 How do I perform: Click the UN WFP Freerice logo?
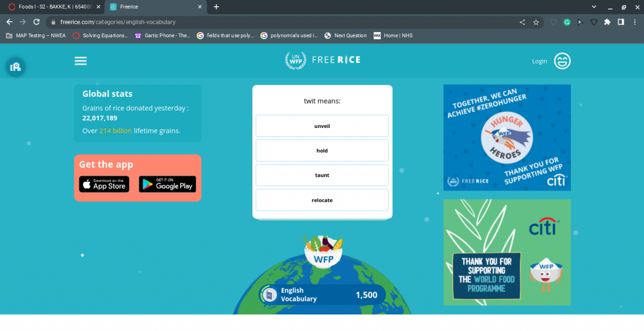coord(323,60)
